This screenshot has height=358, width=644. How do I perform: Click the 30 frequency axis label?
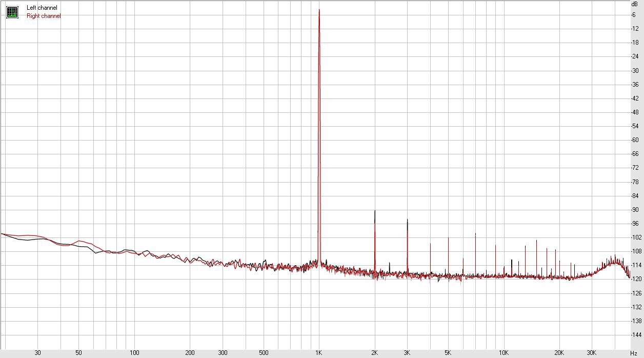click(37, 353)
